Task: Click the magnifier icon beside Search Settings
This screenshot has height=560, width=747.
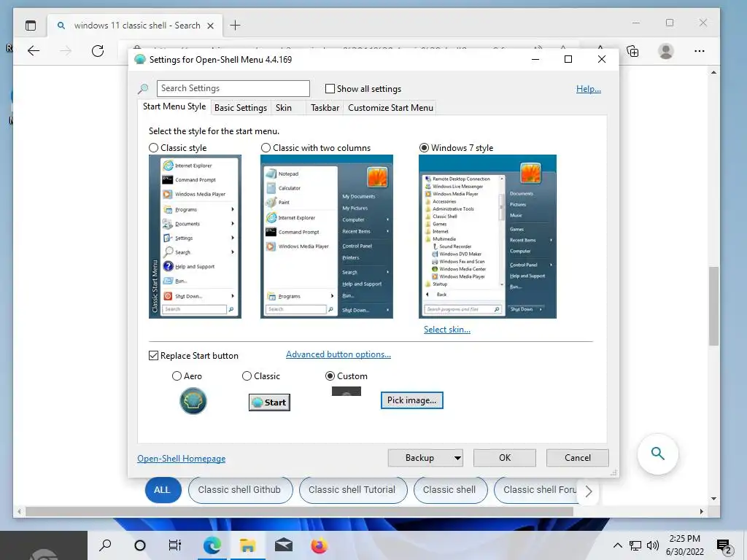Action: click(143, 88)
